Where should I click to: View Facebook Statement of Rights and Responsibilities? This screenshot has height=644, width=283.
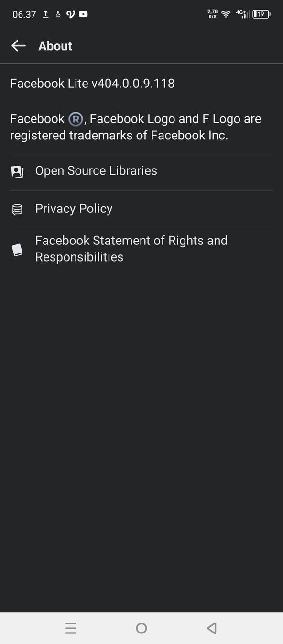tap(131, 249)
